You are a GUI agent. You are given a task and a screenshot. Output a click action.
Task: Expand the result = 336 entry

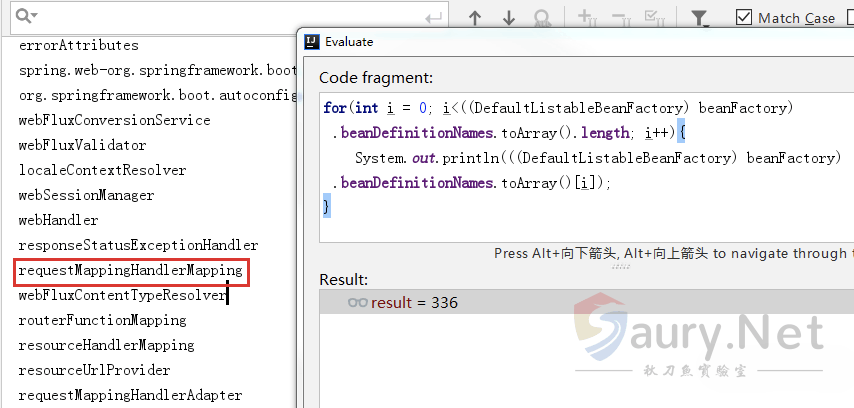click(357, 302)
